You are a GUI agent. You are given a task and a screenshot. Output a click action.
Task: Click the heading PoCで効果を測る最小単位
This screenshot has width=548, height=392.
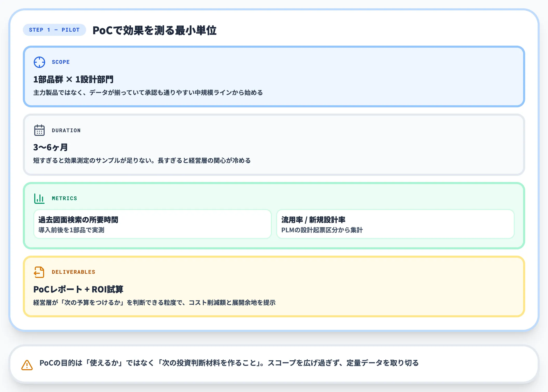pos(154,30)
